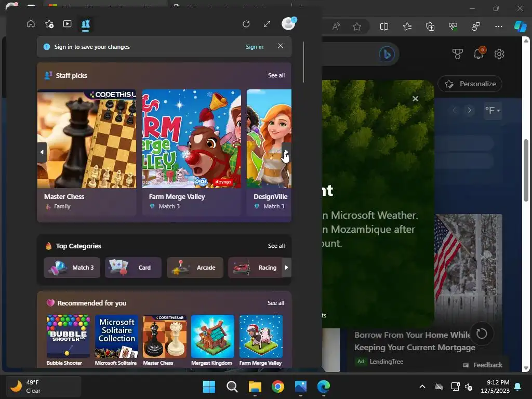Show hidden system tray icons chevron

422,387
